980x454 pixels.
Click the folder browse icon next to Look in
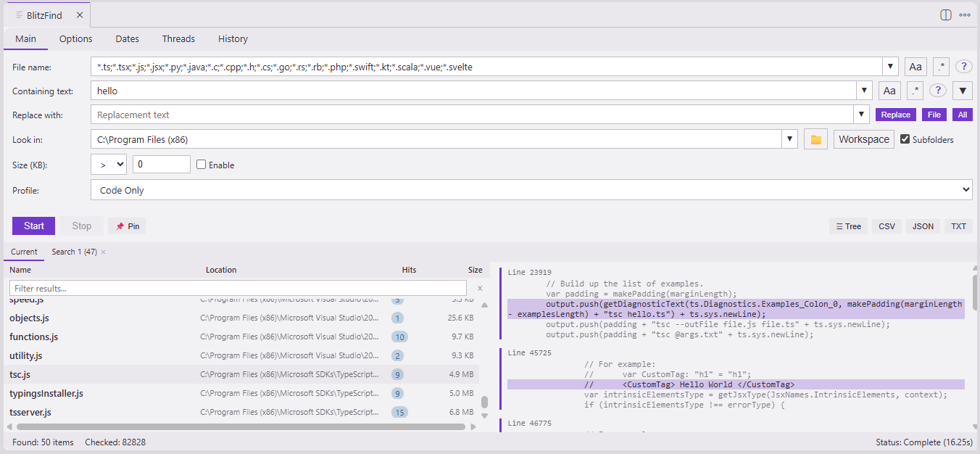pos(815,139)
